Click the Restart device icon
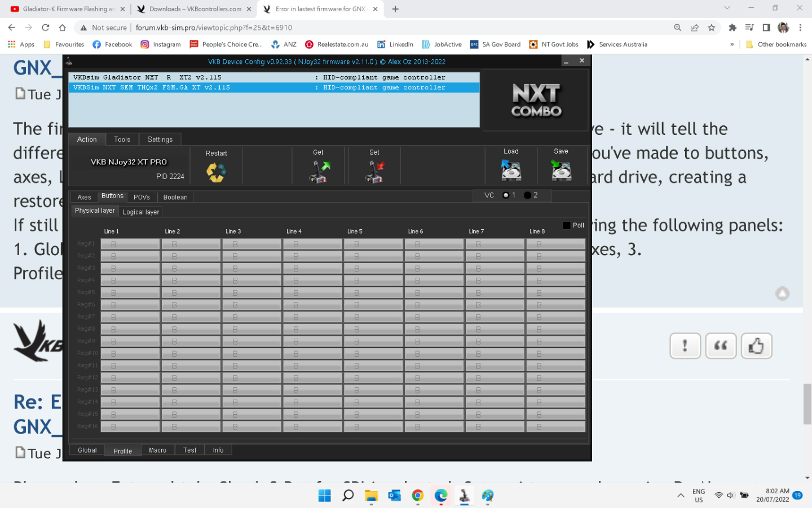Screen dimensions: 812x508 [x=216, y=172]
